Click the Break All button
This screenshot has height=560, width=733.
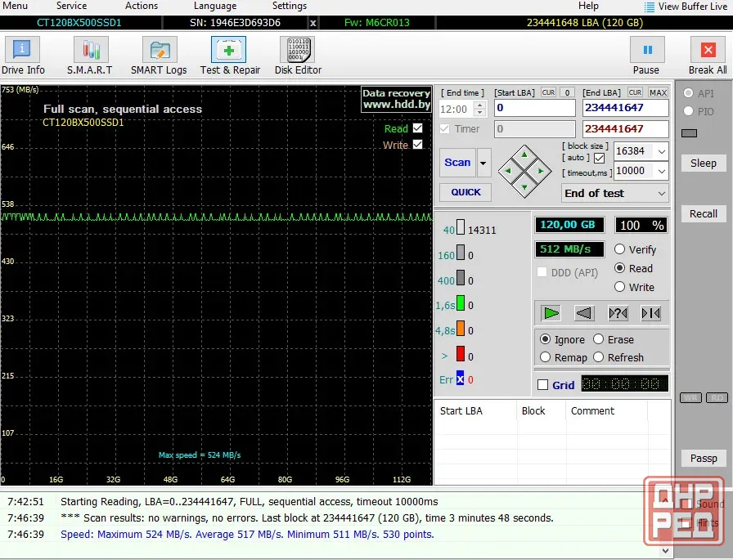708,56
